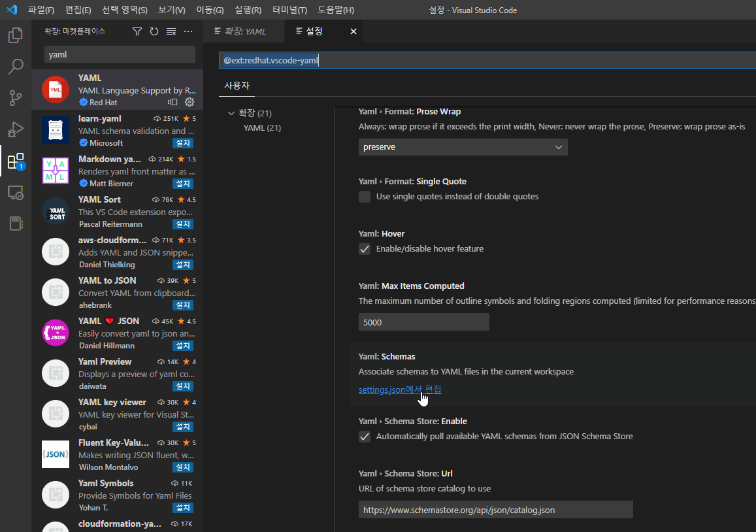
Task: Click Red Hat publisher name
Action: 103,102
